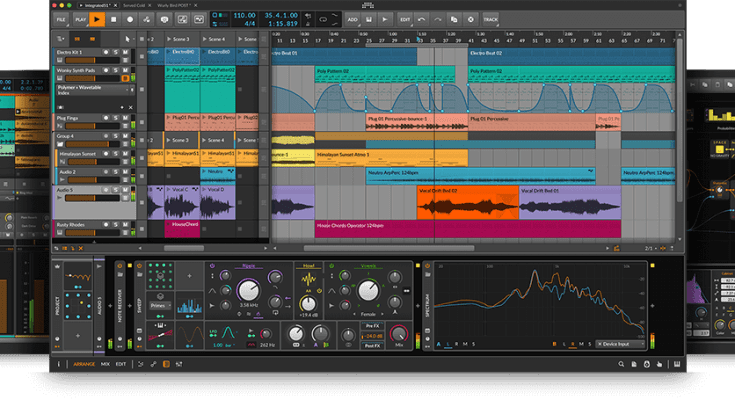Open the PLAY menu

80,18
